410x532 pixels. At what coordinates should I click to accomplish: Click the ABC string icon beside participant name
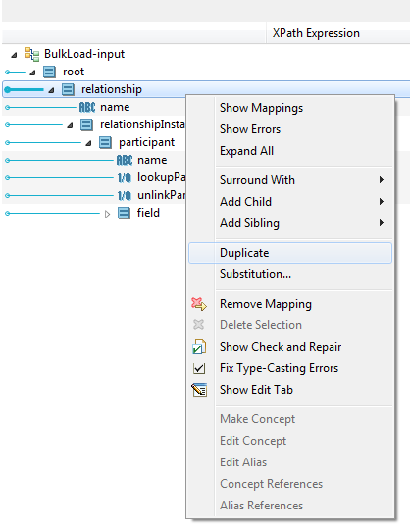pyautogui.click(x=125, y=160)
